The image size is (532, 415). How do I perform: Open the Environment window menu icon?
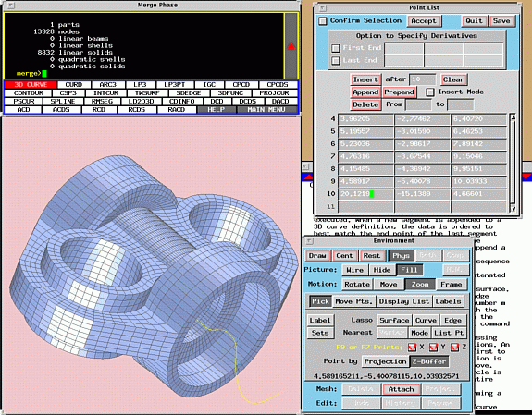click(x=309, y=240)
